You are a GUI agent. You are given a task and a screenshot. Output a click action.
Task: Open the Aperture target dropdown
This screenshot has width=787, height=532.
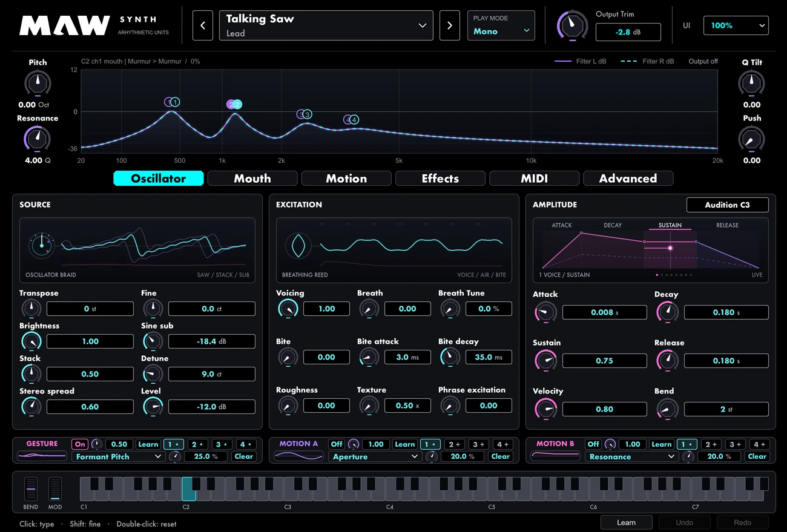click(375, 457)
